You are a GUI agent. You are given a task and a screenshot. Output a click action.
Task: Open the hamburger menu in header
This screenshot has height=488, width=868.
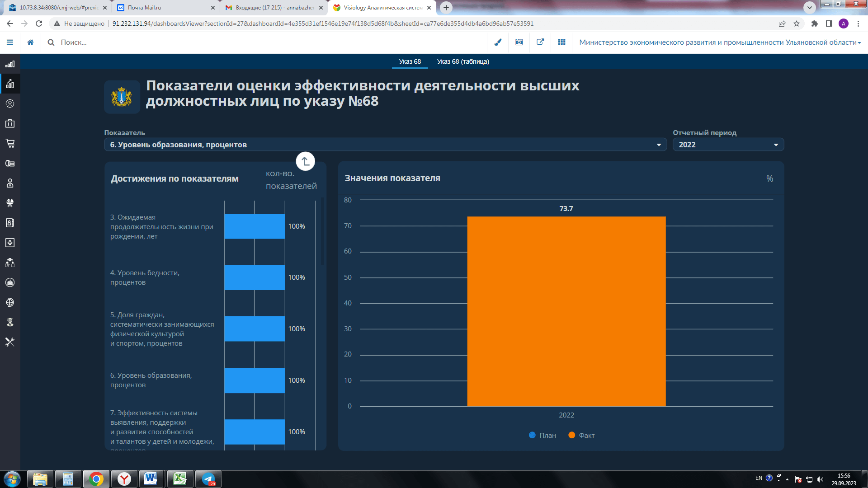tap(10, 42)
